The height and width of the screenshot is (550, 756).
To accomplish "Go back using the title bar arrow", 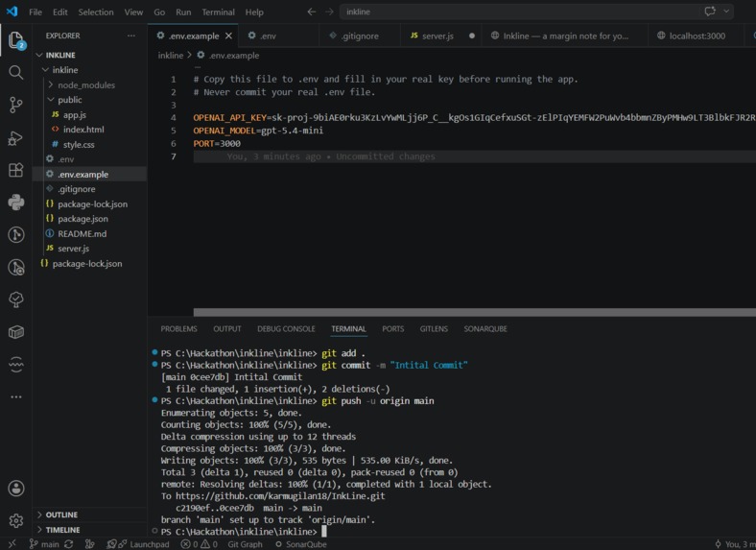I will pyautogui.click(x=312, y=12).
